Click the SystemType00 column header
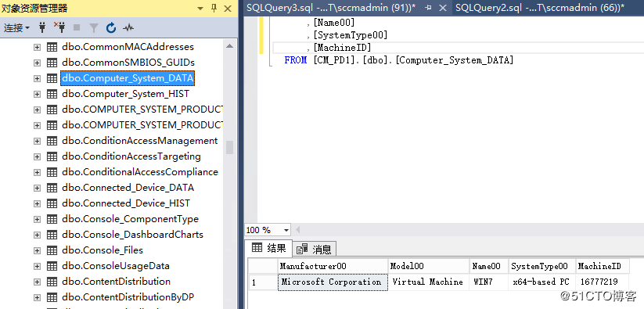This screenshot has width=644, height=309. 542,266
